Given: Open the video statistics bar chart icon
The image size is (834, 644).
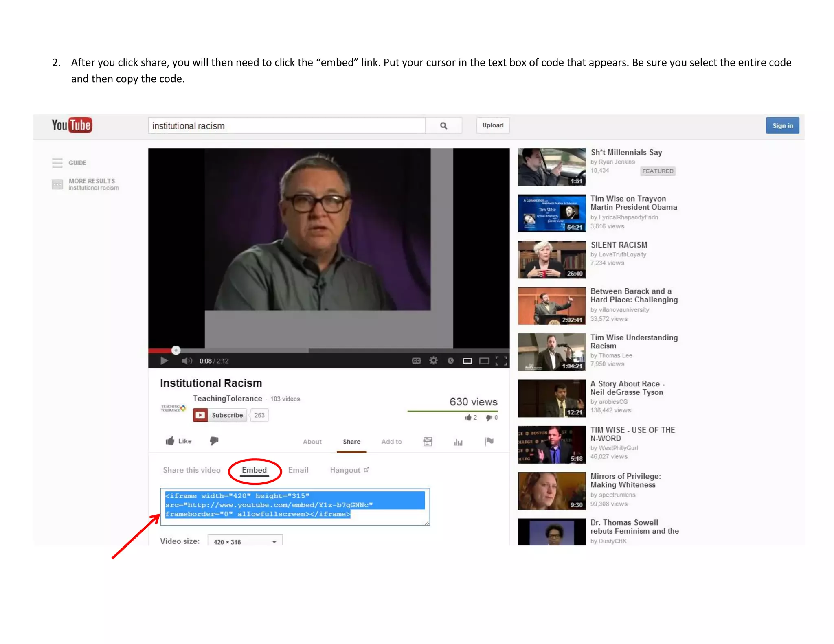Looking at the screenshot, I should [x=458, y=442].
